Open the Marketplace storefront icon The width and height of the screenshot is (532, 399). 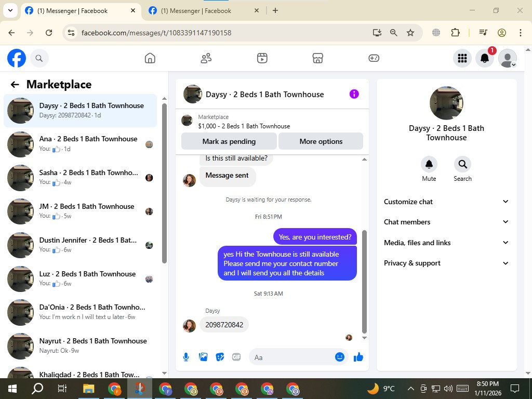click(x=317, y=58)
